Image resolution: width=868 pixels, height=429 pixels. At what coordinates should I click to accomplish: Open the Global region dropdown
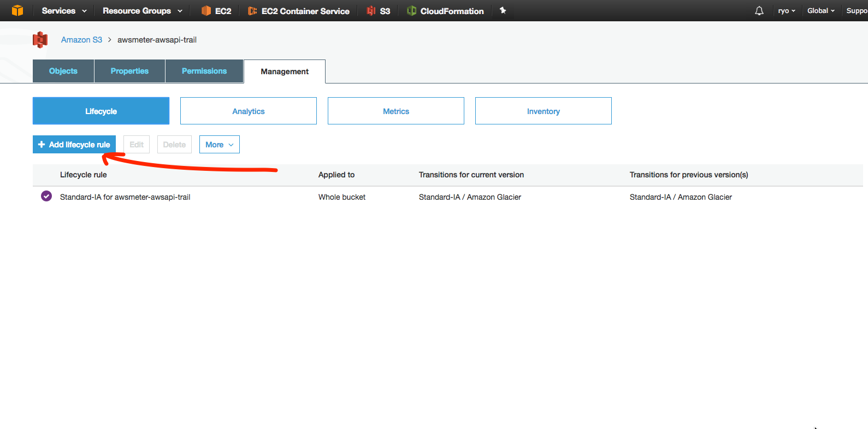coord(821,11)
